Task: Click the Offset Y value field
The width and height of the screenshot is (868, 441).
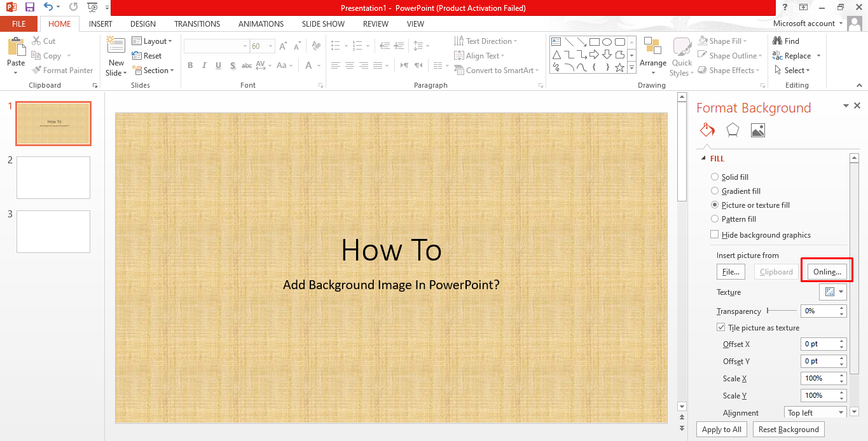Action: click(x=820, y=361)
